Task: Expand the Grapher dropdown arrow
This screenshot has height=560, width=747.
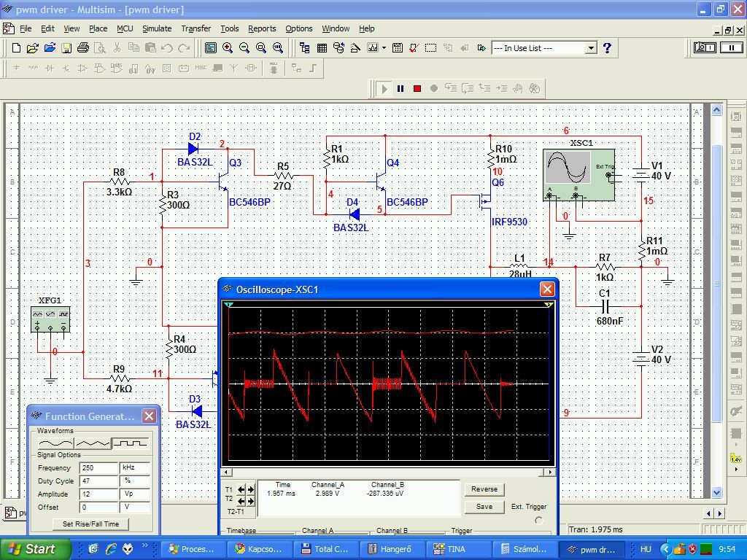Action: (384, 48)
